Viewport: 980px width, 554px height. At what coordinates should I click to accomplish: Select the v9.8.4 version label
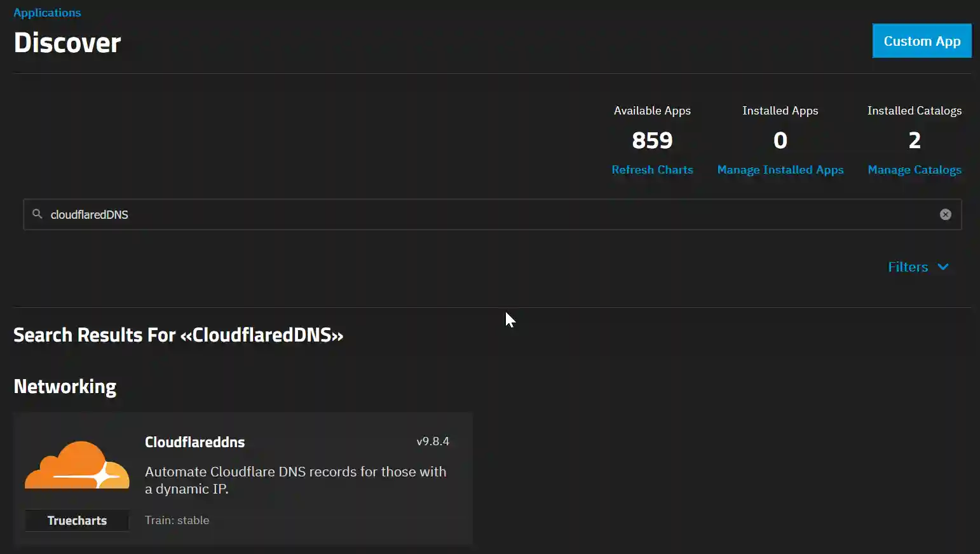(x=432, y=441)
